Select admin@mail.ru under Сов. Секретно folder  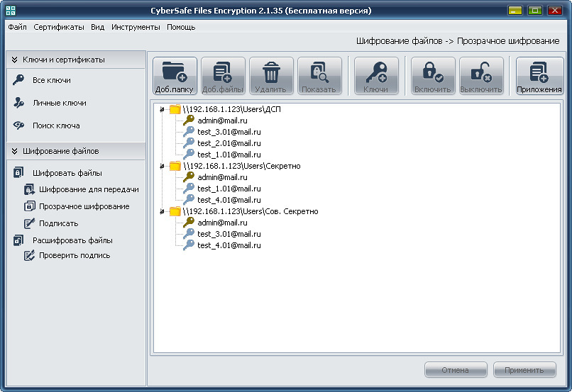223,223
